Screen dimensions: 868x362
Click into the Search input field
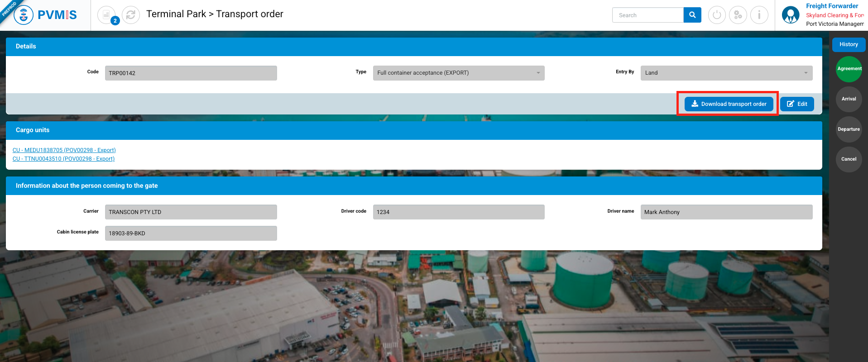647,15
